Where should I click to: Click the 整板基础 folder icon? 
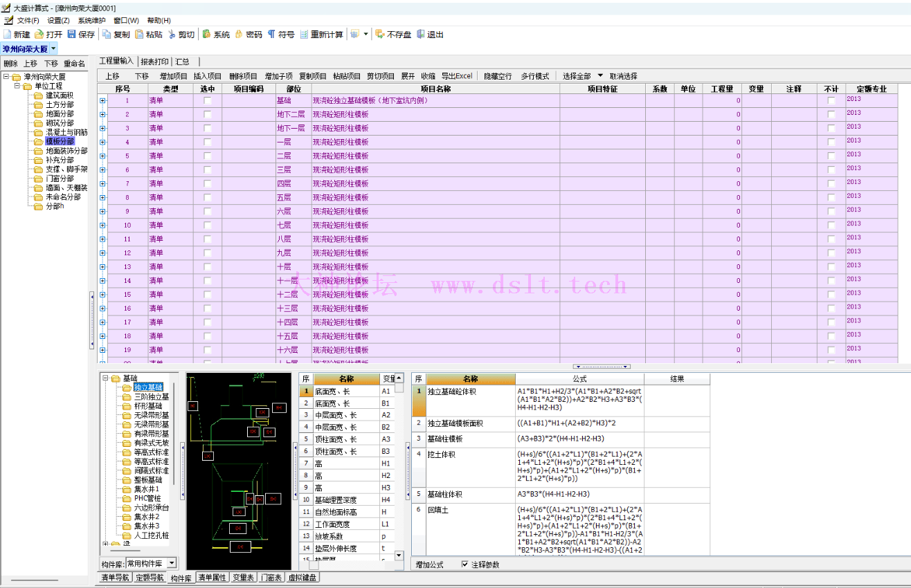click(x=127, y=480)
